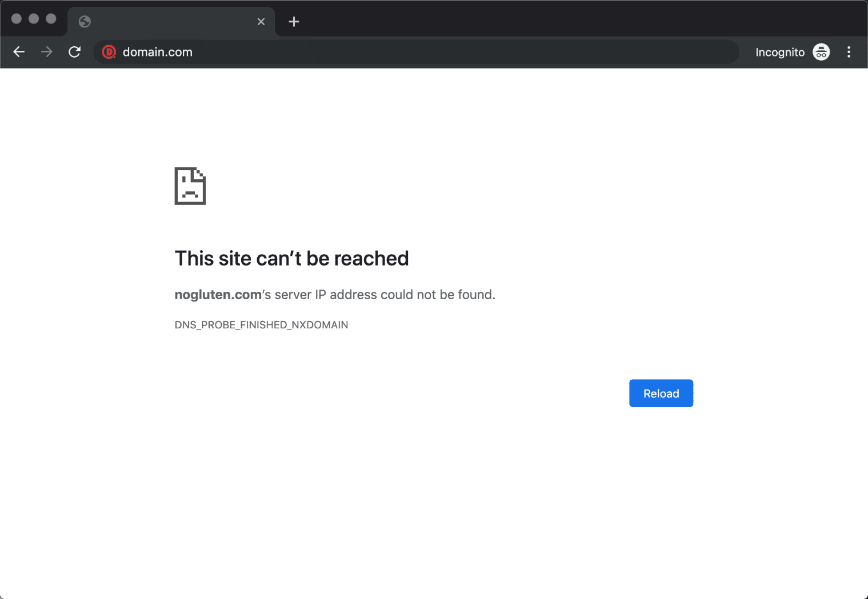Open a new tab with the plus button
Viewport: 868px width, 599px height.
(294, 22)
